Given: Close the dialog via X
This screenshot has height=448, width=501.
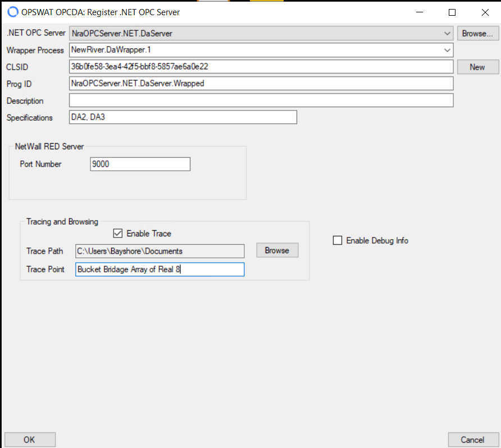Looking at the screenshot, I should click(x=485, y=12).
